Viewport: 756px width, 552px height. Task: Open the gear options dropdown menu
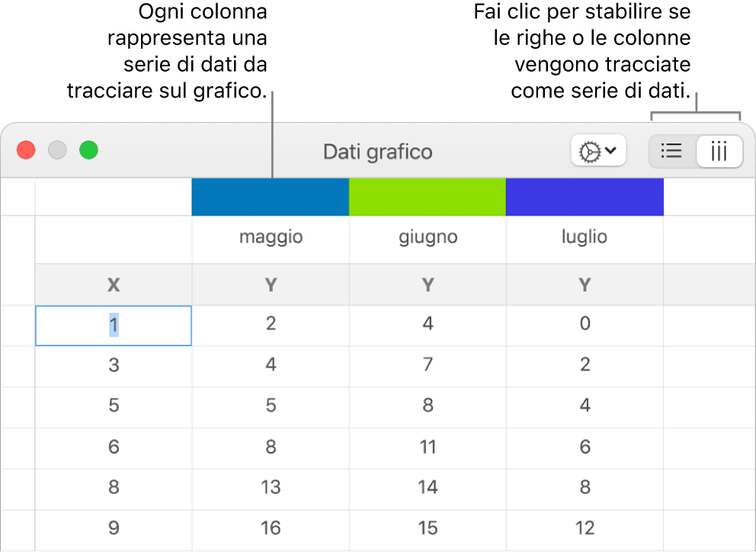click(x=597, y=152)
